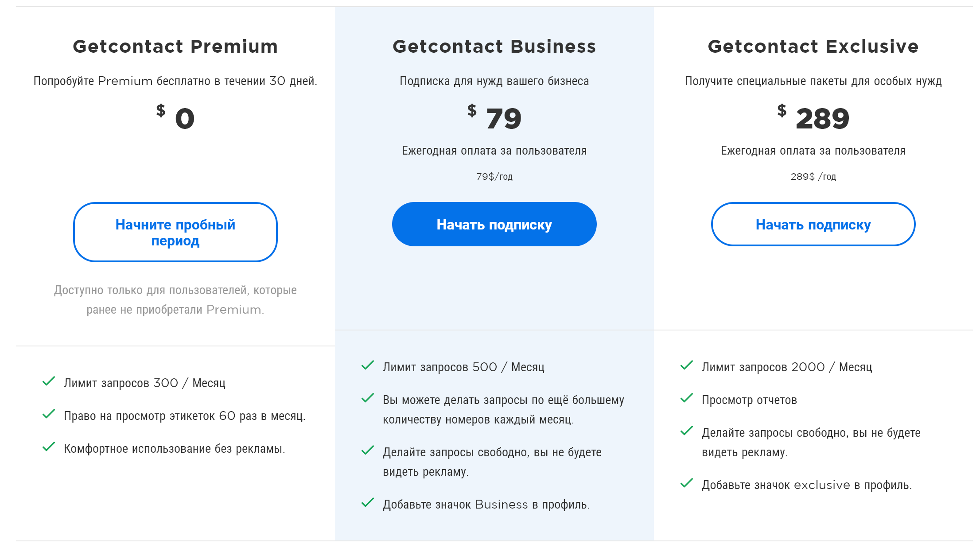This screenshot has height=544, width=980.
Task: Select the Getcontact Exclusive plan heading
Action: 813,47
